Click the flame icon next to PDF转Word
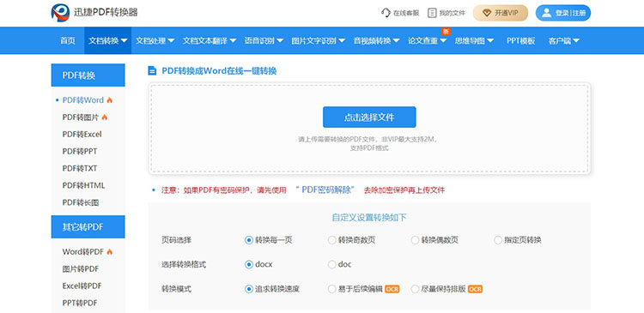644x313 pixels. click(109, 100)
